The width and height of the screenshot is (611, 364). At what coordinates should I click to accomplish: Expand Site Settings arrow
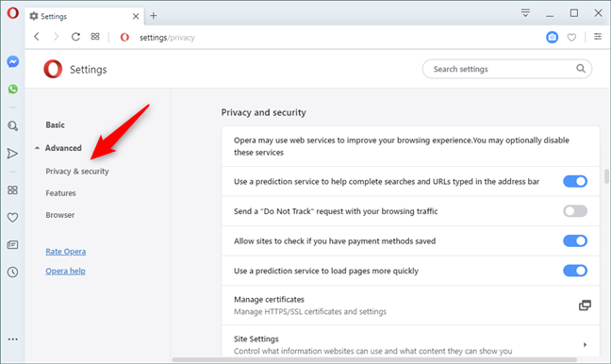click(x=585, y=344)
